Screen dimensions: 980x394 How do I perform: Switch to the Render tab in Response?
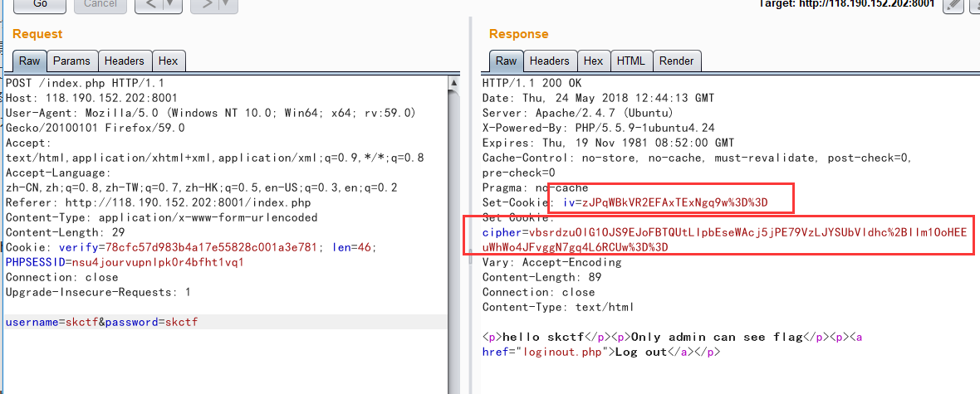[676, 61]
